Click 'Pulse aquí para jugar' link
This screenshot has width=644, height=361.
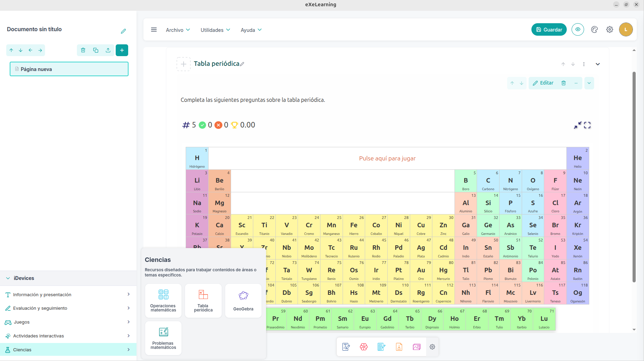387,158
